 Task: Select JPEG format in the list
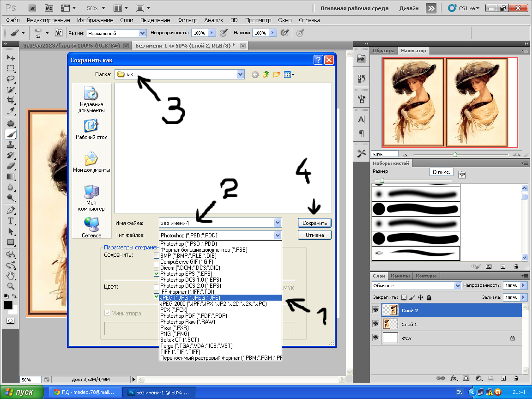(220, 297)
